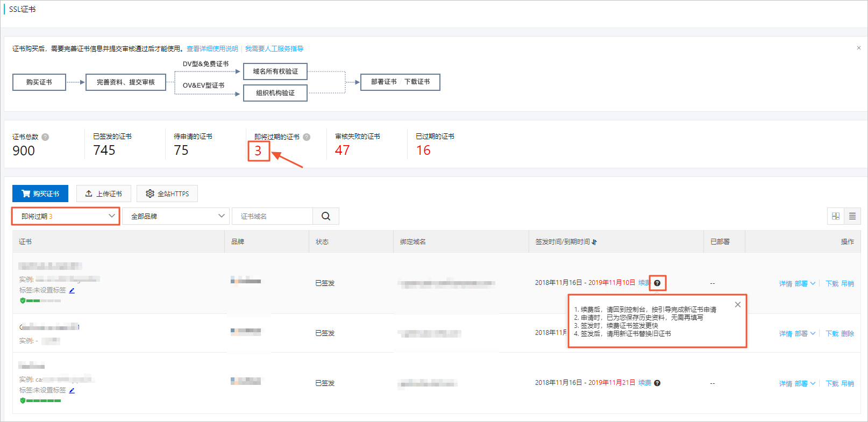Click green shield icon in first certificate row

point(23,301)
